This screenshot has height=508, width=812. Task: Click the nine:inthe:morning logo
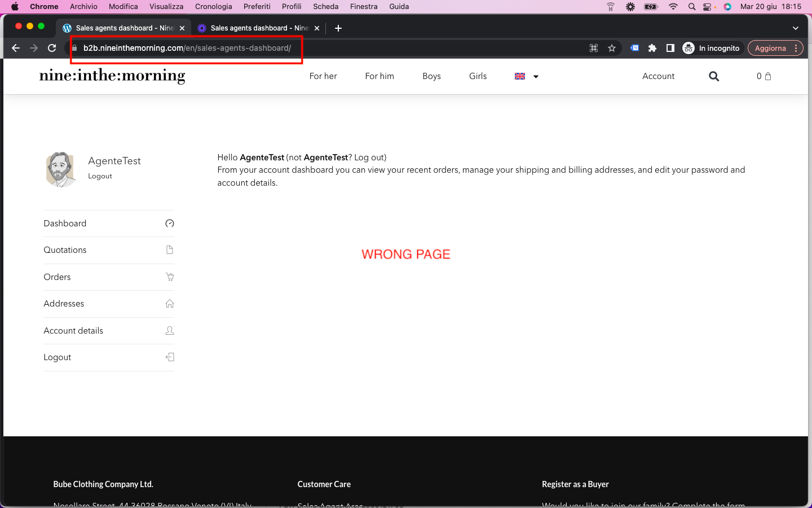pos(112,76)
